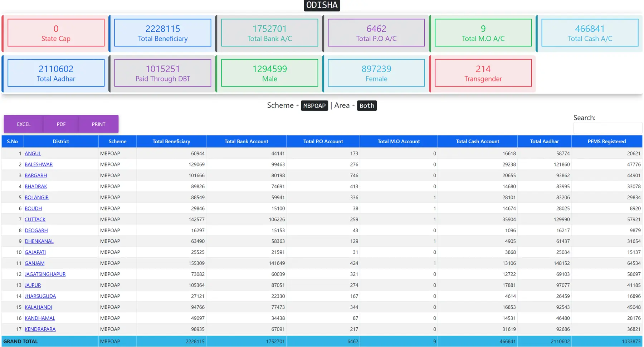Click the PRINT button
The height and width of the screenshot is (347, 644).
coord(98,124)
